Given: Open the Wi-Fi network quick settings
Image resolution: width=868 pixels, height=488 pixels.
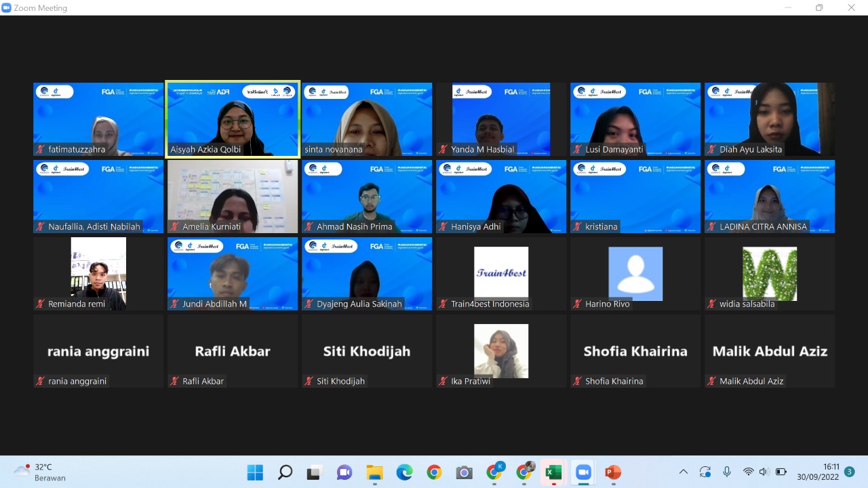Looking at the screenshot, I should (748, 472).
